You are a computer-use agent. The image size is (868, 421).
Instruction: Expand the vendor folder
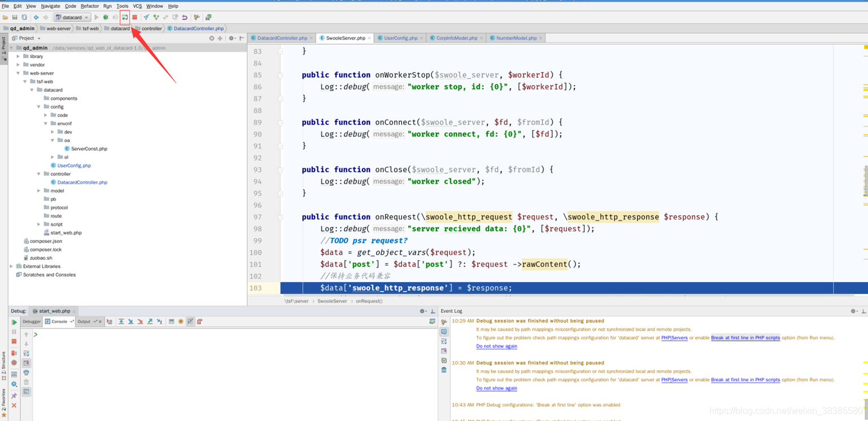pyautogui.click(x=18, y=65)
